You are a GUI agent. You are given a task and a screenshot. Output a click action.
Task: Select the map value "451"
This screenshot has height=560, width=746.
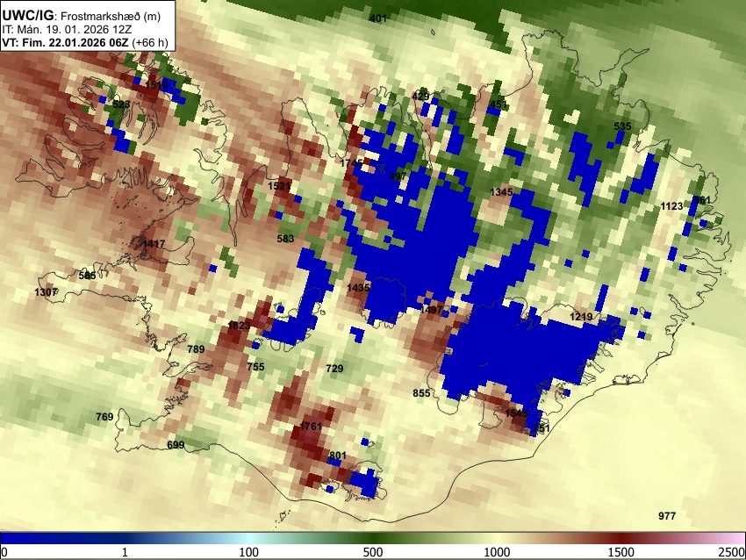point(499,104)
